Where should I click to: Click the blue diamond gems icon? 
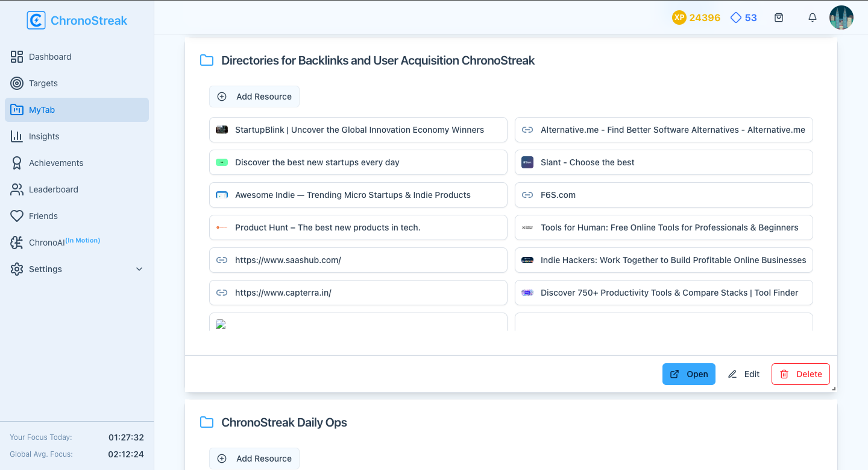click(x=735, y=18)
